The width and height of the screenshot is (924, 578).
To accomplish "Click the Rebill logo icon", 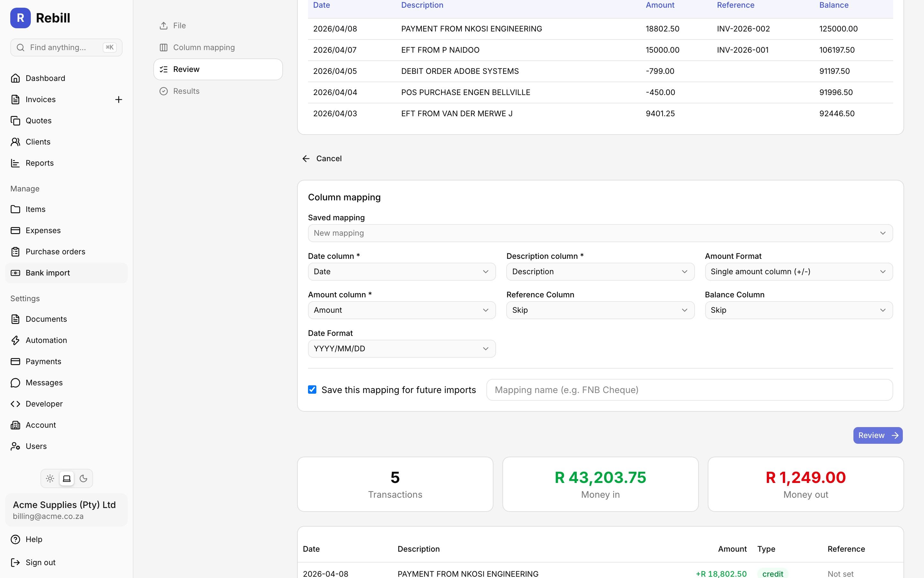I will 20,18.
